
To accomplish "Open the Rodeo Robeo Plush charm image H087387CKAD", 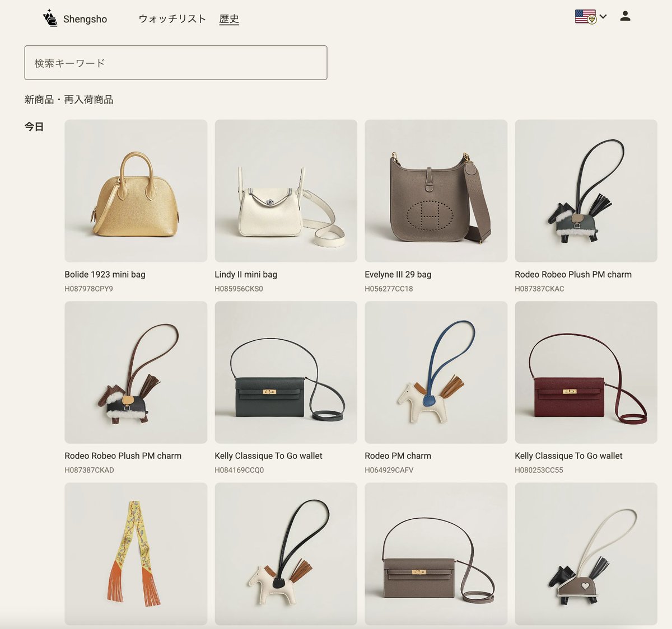I will pos(136,373).
